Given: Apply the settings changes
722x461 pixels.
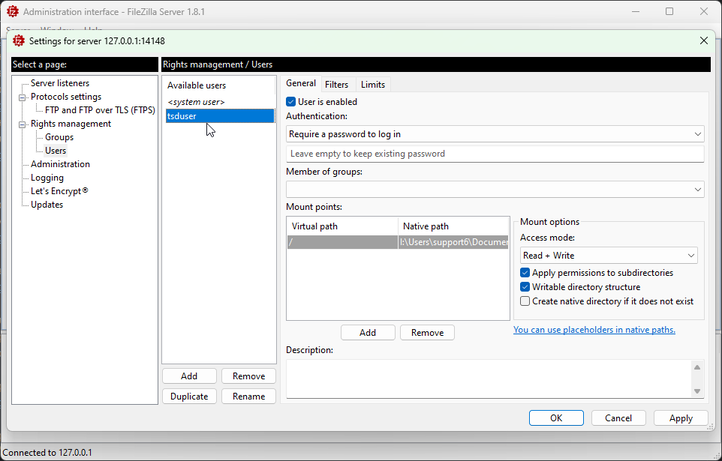Looking at the screenshot, I should (x=681, y=418).
